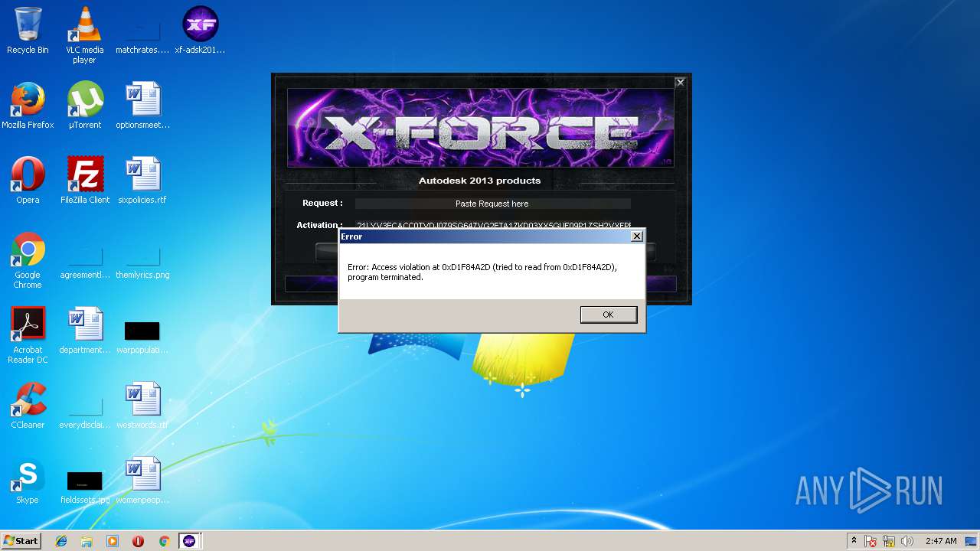Select the department Word document
This screenshot has width=980, height=551.
click(x=84, y=331)
